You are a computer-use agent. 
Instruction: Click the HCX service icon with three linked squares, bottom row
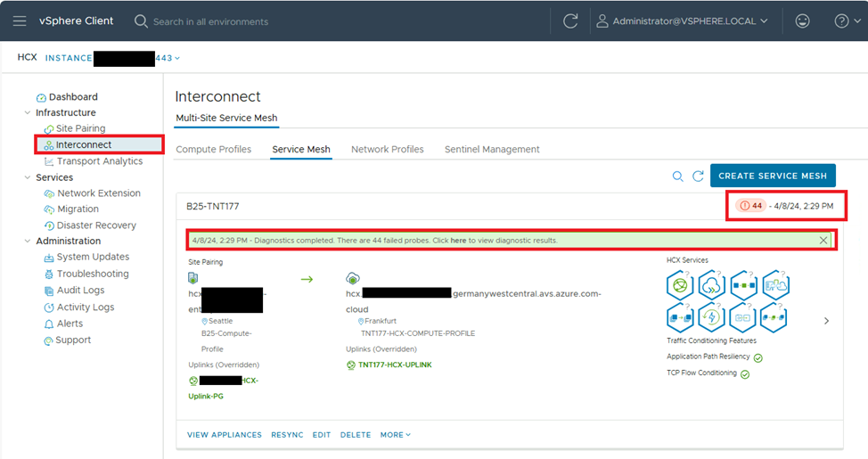774,318
